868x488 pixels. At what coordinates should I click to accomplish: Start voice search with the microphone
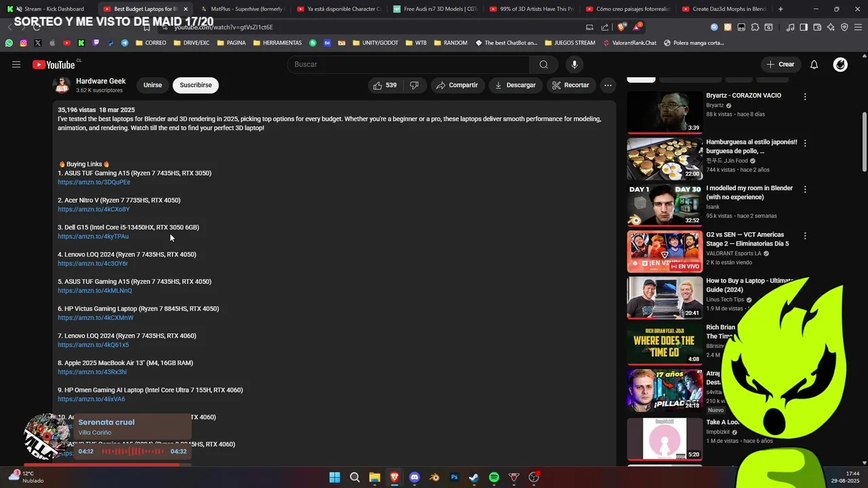pyautogui.click(x=574, y=64)
